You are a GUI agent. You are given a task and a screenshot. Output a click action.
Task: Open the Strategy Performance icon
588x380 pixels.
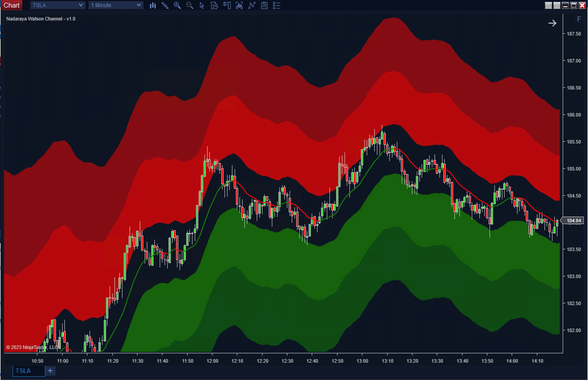click(x=264, y=5)
